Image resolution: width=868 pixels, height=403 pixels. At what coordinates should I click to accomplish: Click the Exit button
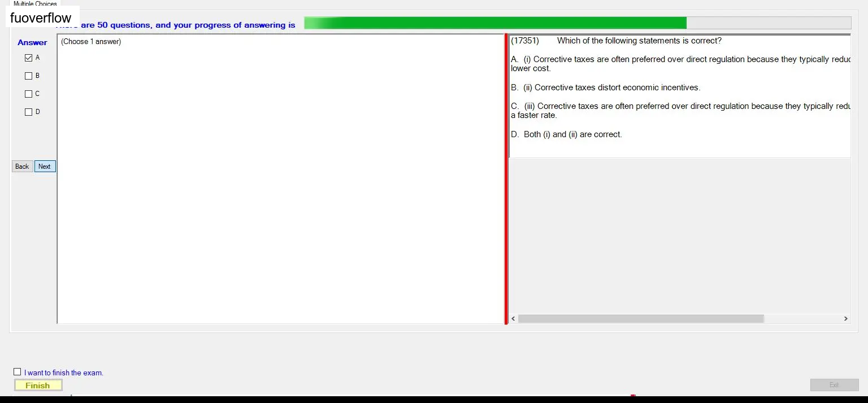834,385
